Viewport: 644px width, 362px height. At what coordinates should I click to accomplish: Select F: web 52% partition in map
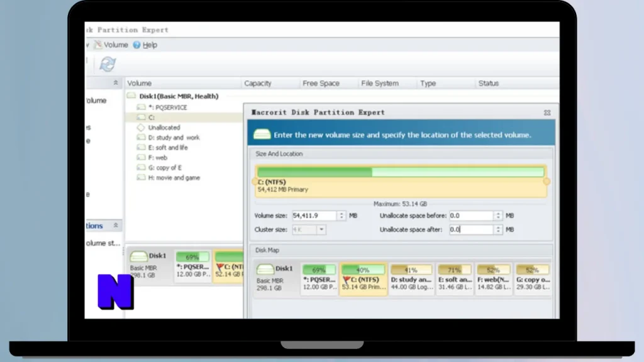pyautogui.click(x=494, y=278)
